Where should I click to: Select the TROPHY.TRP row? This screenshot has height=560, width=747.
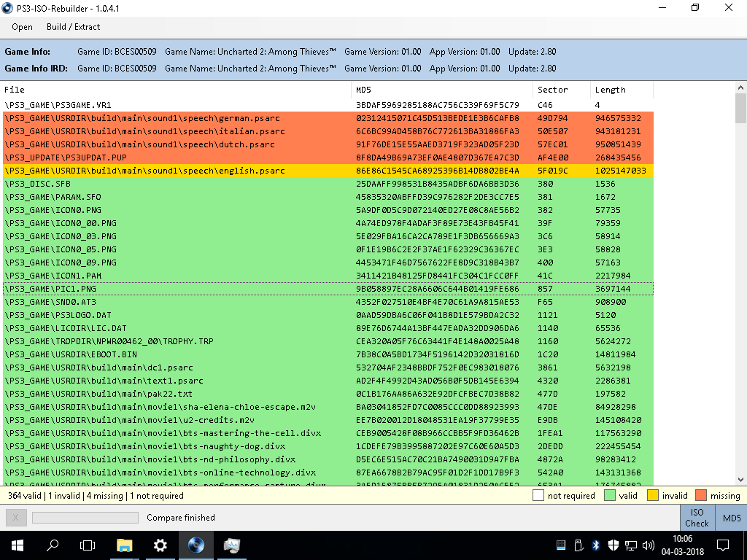click(x=328, y=341)
